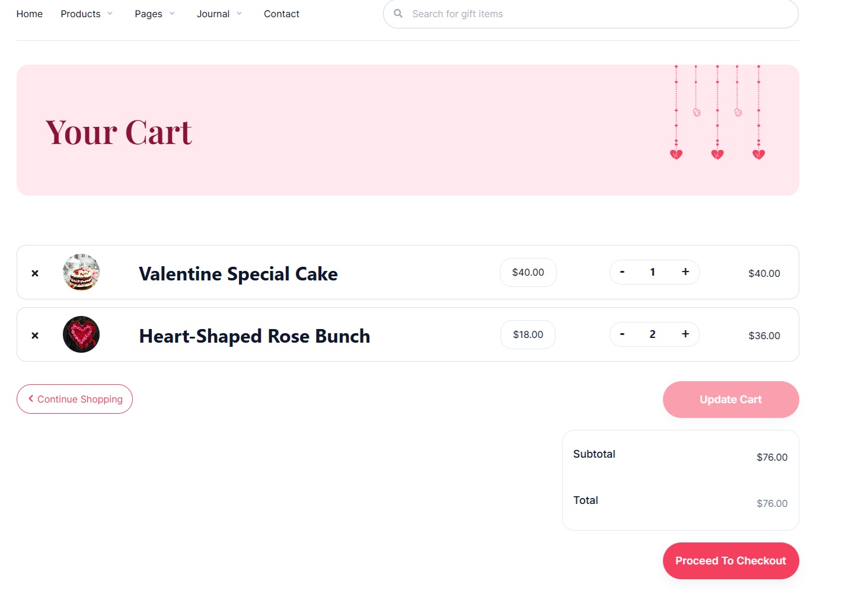Click the Update Cart button
Image resolution: width=868 pixels, height=597 pixels.
coord(730,400)
